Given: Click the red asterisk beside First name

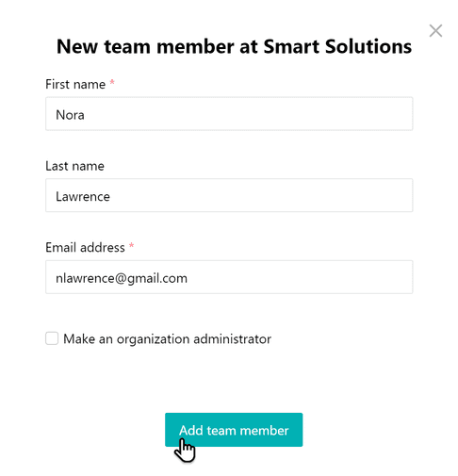Looking at the screenshot, I should [x=112, y=82].
